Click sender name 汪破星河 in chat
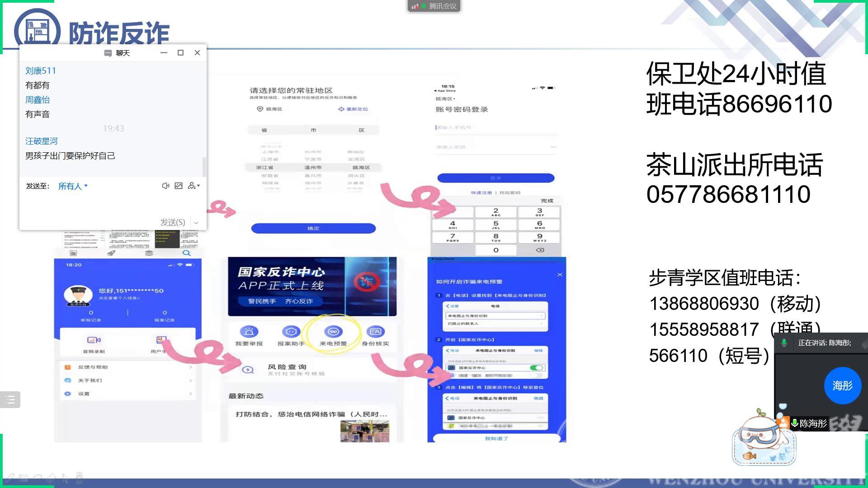Screen dimensions: 868x488 [42, 141]
